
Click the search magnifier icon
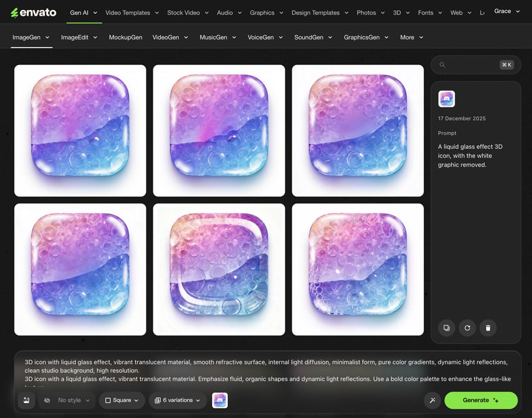[442, 64]
